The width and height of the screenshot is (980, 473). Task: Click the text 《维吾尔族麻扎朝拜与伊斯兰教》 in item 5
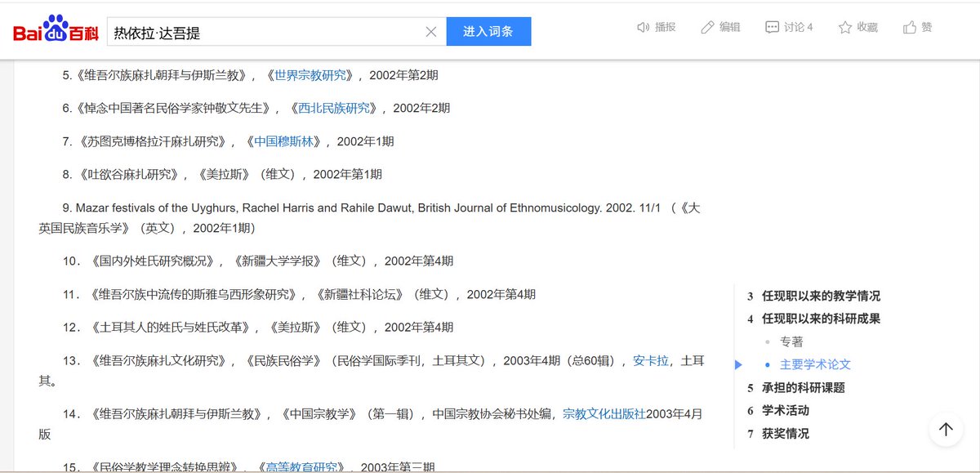163,75
